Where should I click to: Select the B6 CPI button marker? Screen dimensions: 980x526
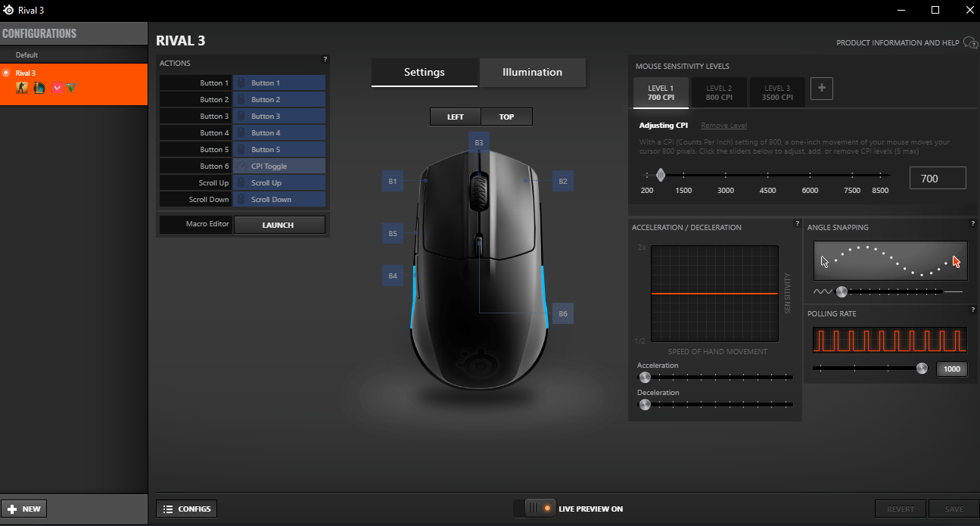pyautogui.click(x=562, y=313)
